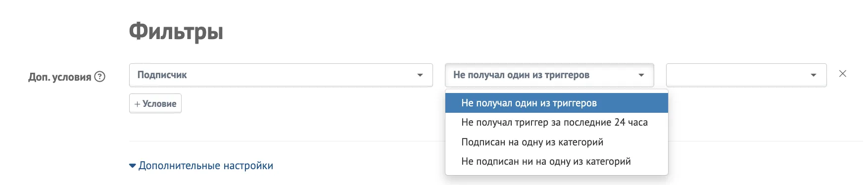Open the empty third dropdown arrow
The height and width of the screenshot is (185, 868).
813,75
